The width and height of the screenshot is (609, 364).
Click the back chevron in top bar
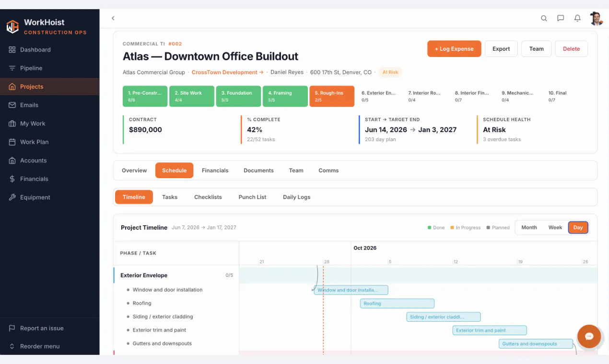pyautogui.click(x=113, y=18)
